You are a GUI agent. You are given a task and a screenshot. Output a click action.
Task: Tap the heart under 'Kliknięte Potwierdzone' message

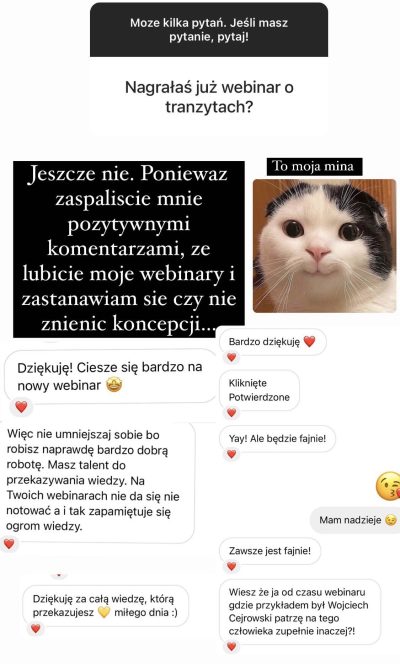[232, 412]
